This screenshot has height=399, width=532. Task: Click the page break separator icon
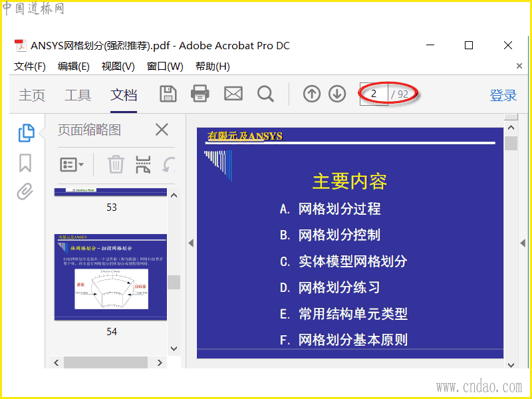[143, 164]
